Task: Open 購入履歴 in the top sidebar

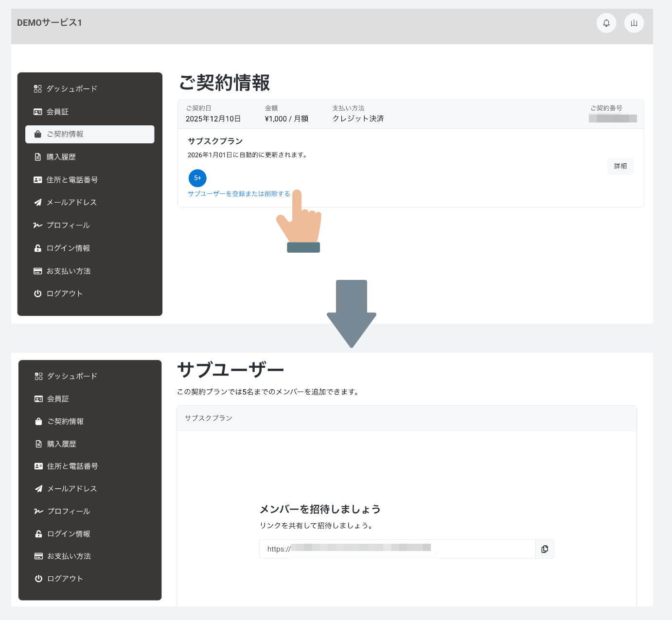Action: tap(61, 157)
